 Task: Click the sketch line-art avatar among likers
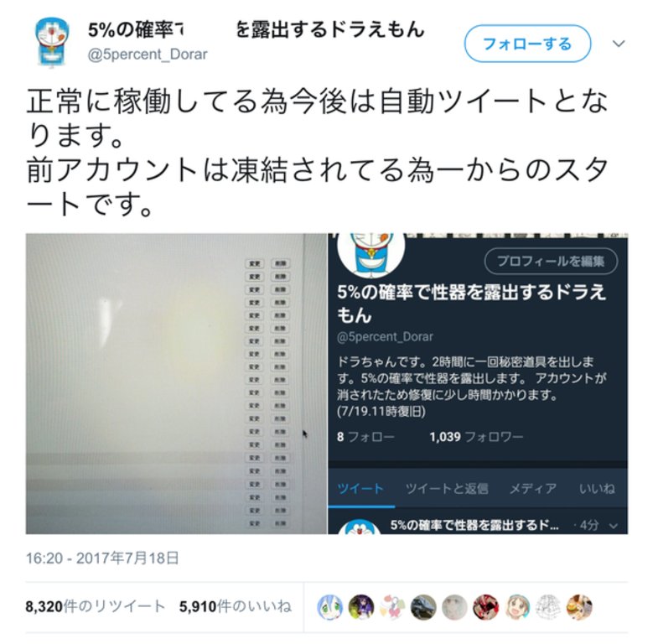[x=548, y=607]
